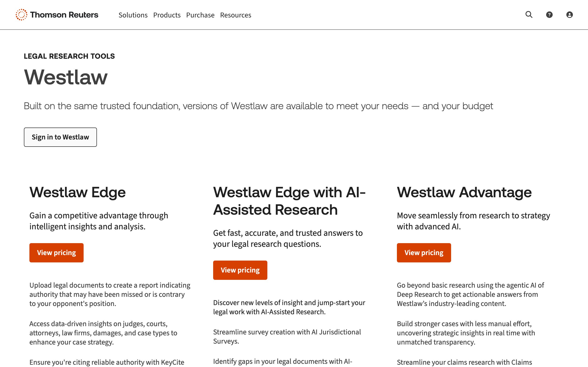Click the AI Jurisdictional Surveys description text
588x367 pixels.
coord(287,336)
